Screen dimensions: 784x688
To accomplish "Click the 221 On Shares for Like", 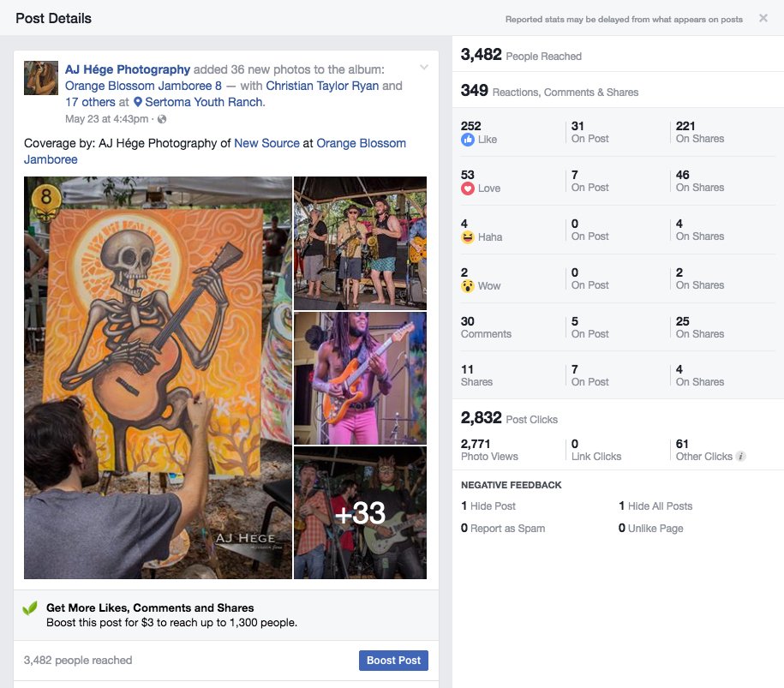I will coord(700,132).
